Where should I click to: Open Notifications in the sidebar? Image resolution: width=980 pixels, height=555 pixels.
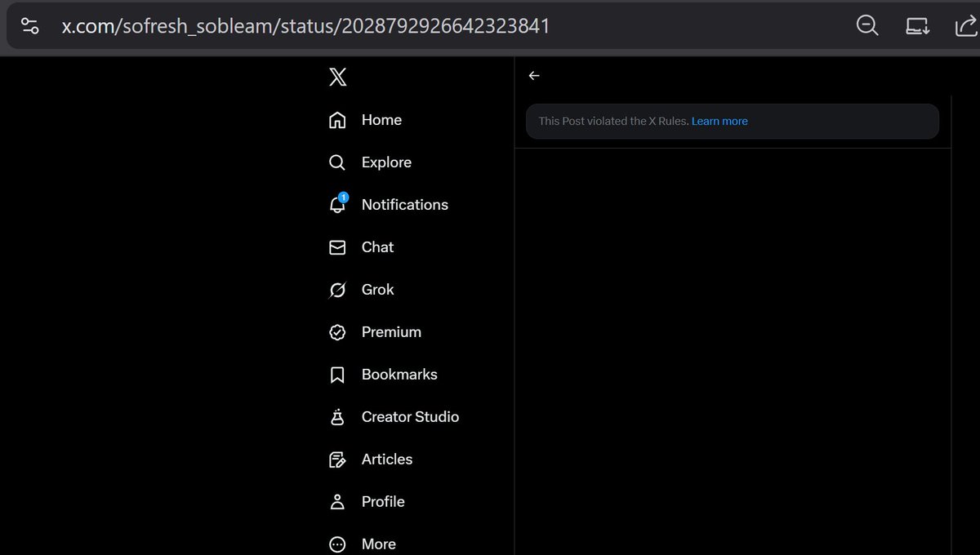405,205
